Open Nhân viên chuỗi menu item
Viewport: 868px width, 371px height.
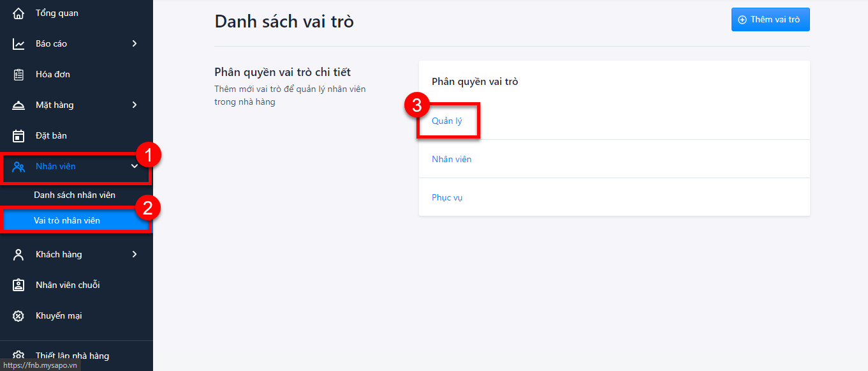point(77,285)
